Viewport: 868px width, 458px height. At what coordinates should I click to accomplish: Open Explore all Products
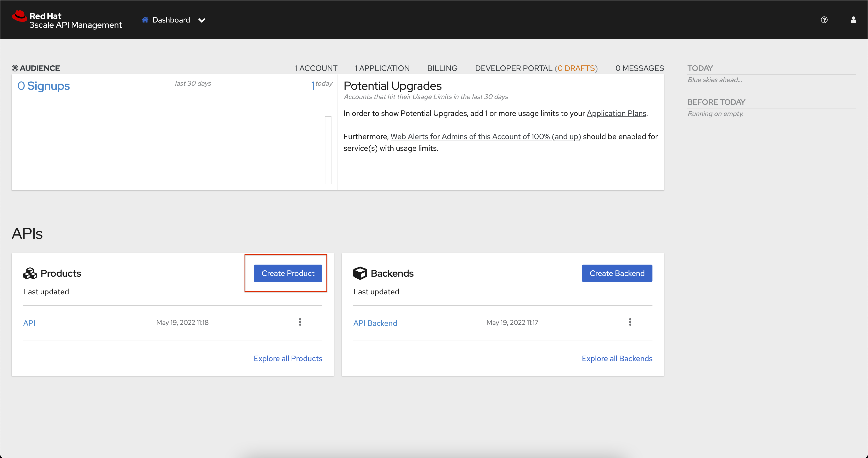pyautogui.click(x=288, y=358)
